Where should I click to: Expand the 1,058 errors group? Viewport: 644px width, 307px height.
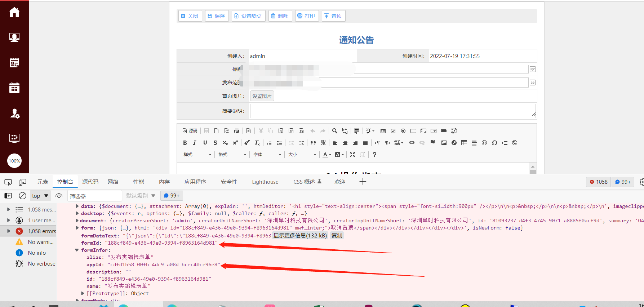click(x=8, y=231)
